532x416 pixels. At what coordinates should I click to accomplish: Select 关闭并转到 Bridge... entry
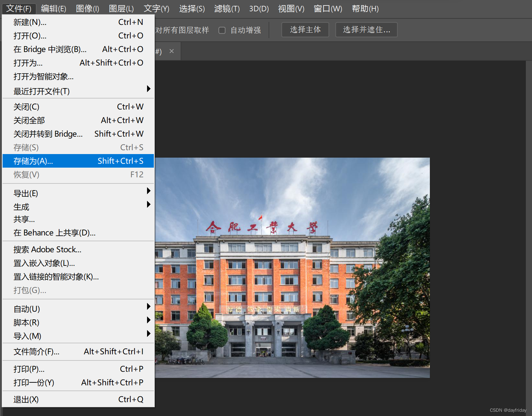(78, 134)
